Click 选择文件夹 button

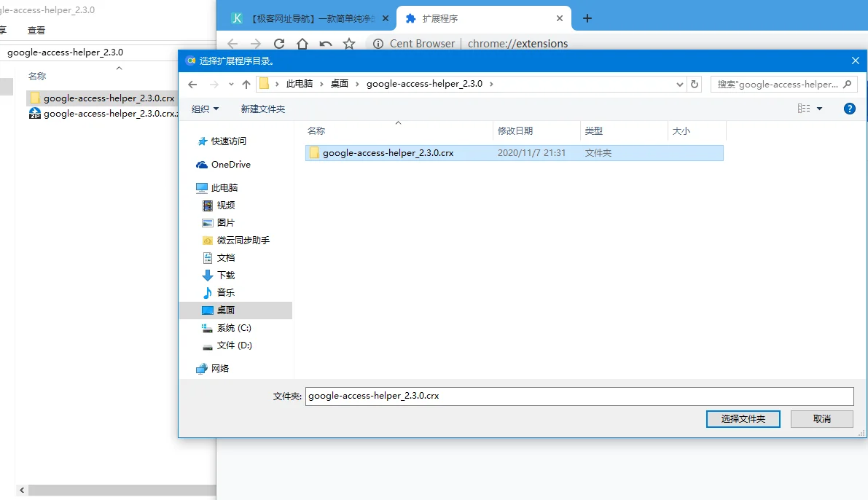coord(743,419)
